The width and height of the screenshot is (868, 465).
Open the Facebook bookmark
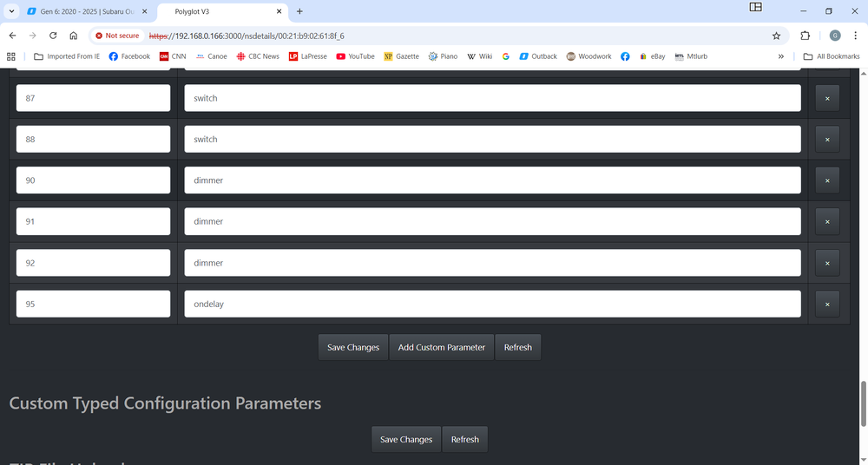129,56
